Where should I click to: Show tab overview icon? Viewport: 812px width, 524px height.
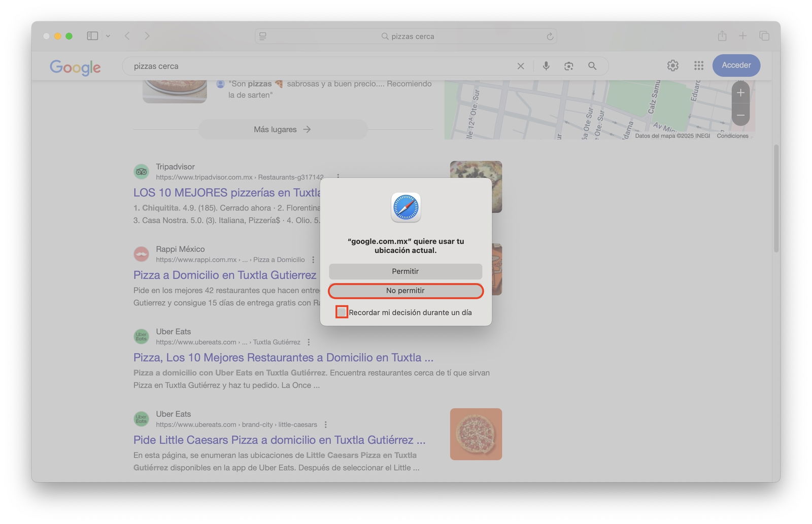[x=764, y=36]
